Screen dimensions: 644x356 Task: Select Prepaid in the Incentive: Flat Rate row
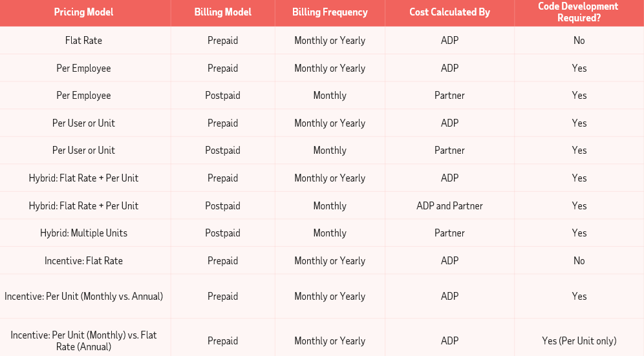coord(222,261)
